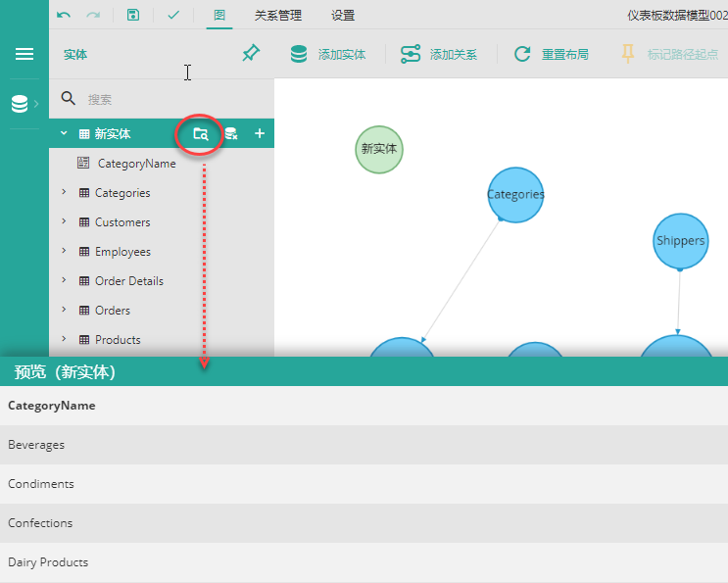
Task: Click the database icon in left sidebar
Action: click(20, 104)
